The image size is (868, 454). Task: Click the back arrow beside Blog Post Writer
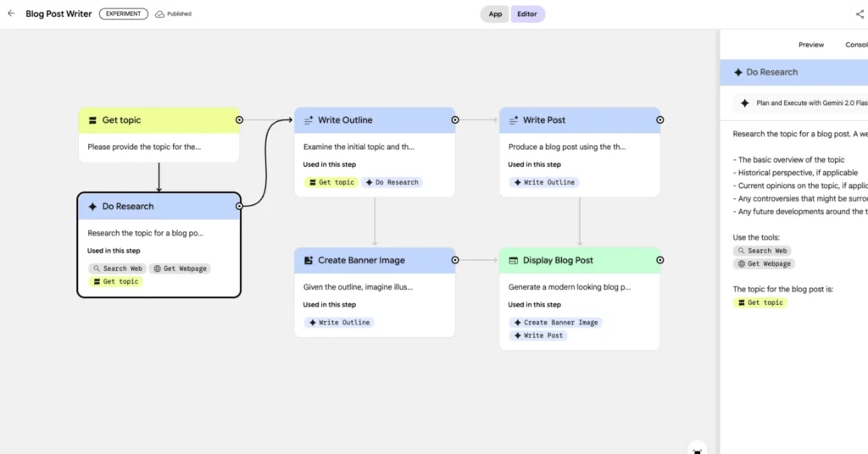pyautogui.click(x=11, y=14)
